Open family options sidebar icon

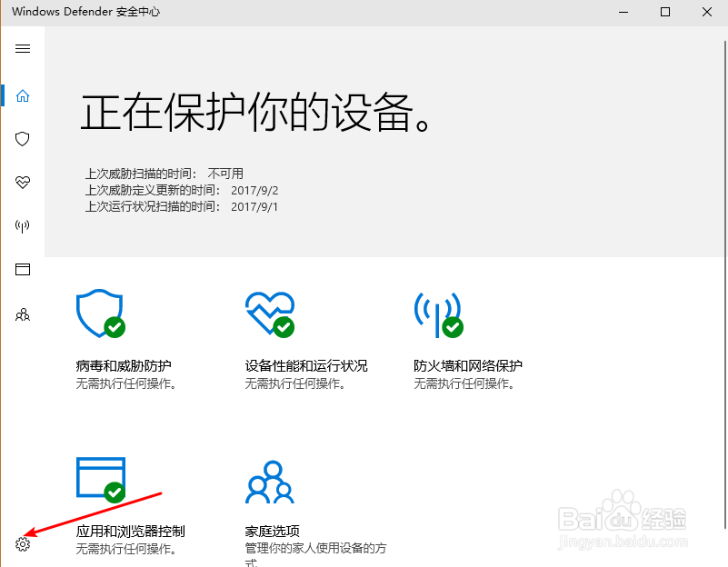point(23,315)
